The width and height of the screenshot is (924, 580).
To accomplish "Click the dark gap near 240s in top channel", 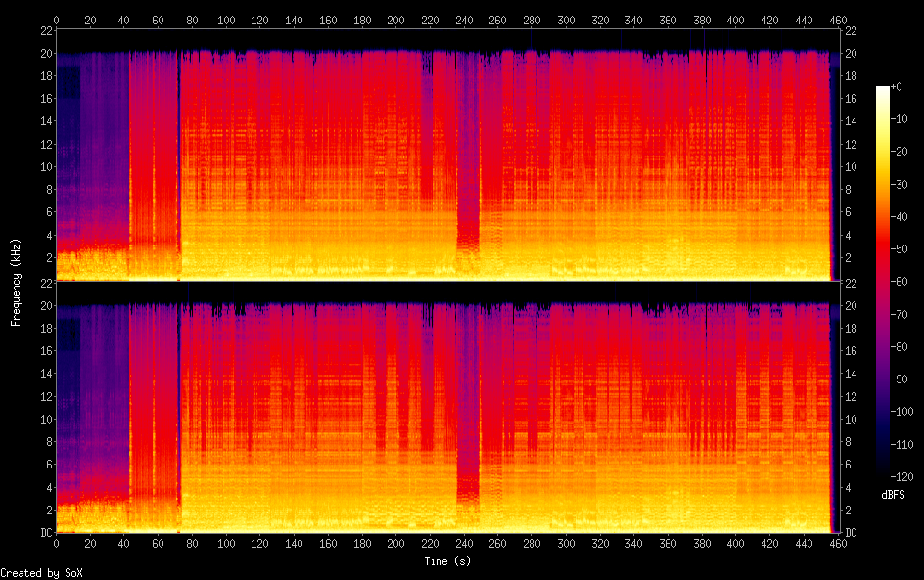I will click(468, 147).
